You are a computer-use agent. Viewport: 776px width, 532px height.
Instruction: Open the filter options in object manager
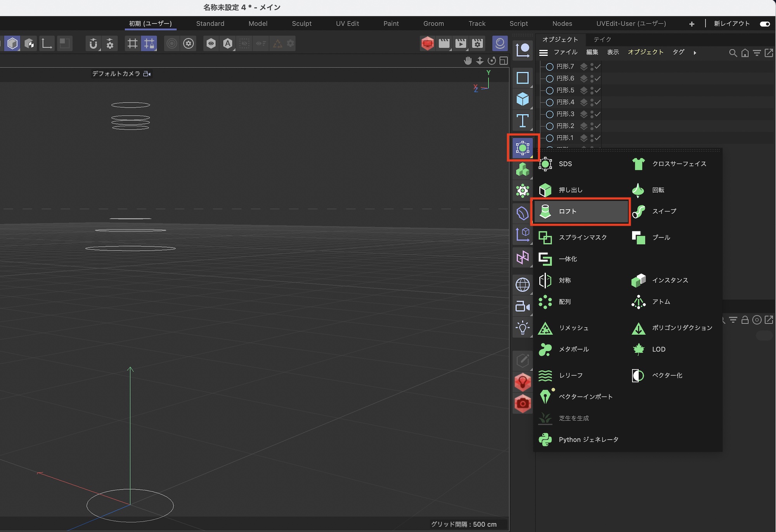(757, 53)
